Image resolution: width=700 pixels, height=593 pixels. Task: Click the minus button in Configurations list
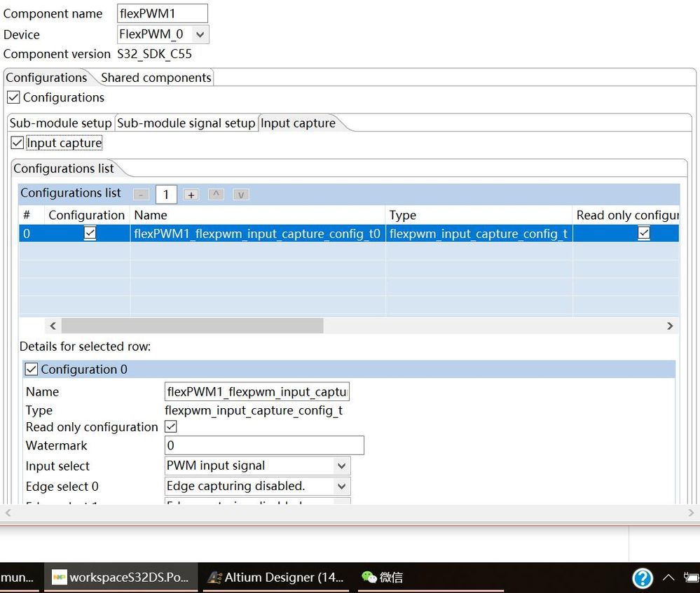pyautogui.click(x=141, y=195)
